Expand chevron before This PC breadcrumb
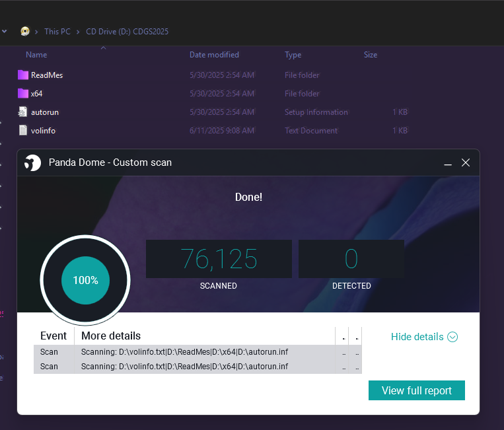Image resolution: width=504 pixels, height=430 pixels. tap(36, 32)
